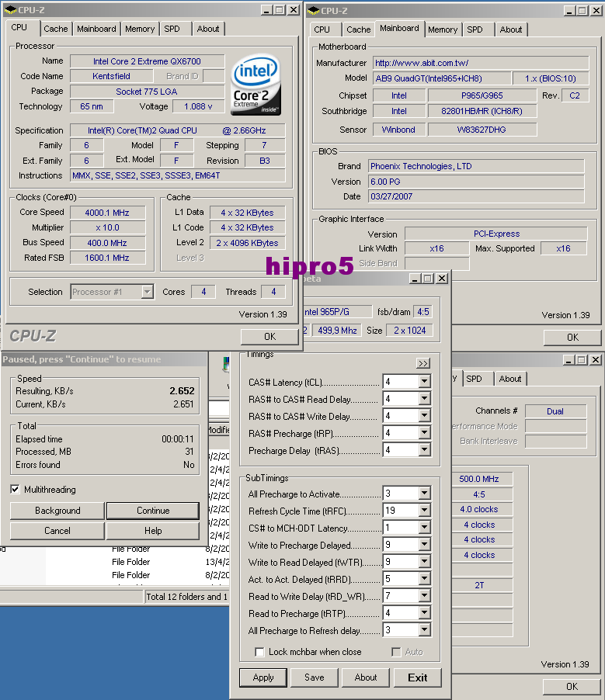Screen dimensions: 605x700
Task: Close bottom-right CPU-Z window
Action: [x=596, y=359]
